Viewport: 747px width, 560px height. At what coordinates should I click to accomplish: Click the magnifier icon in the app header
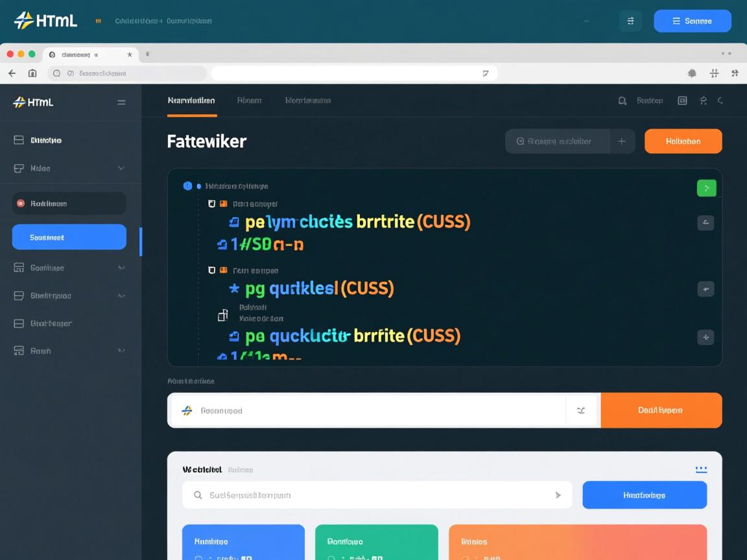[622, 100]
